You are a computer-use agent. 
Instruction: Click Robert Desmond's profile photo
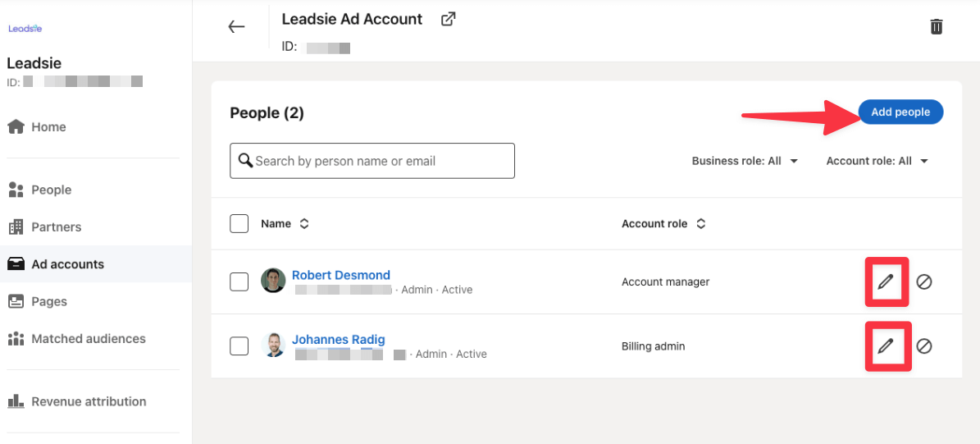pos(273,280)
